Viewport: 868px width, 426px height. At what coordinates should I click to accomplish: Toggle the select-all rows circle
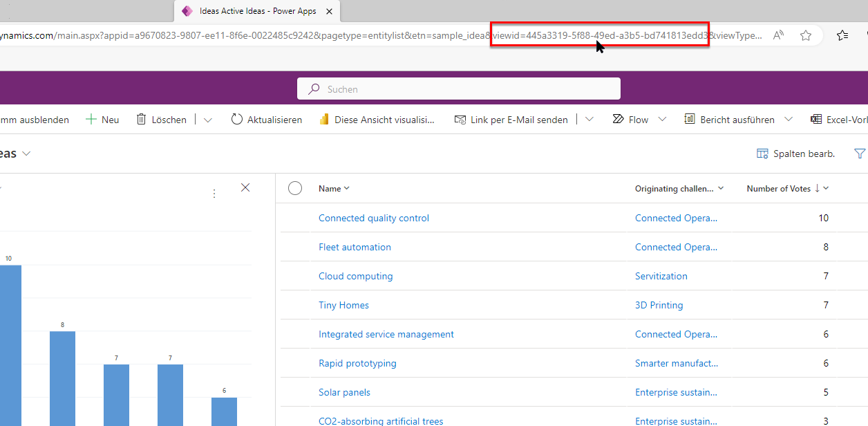click(295, 188)
